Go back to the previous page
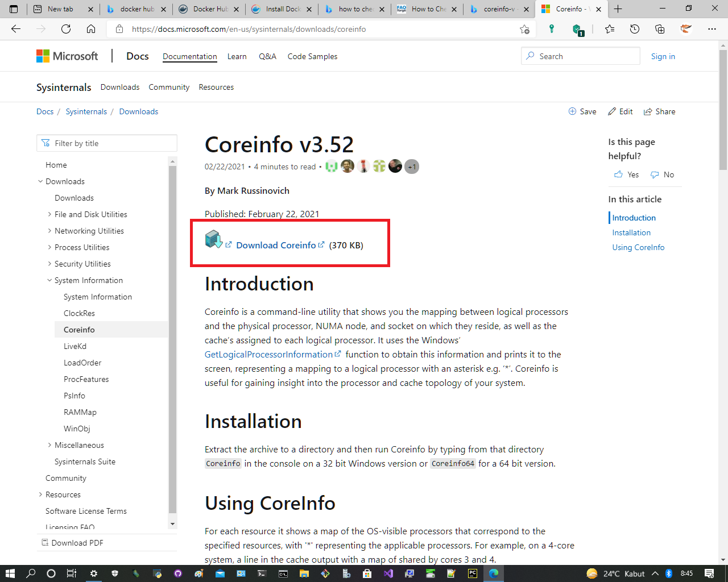 coord(16,29)
